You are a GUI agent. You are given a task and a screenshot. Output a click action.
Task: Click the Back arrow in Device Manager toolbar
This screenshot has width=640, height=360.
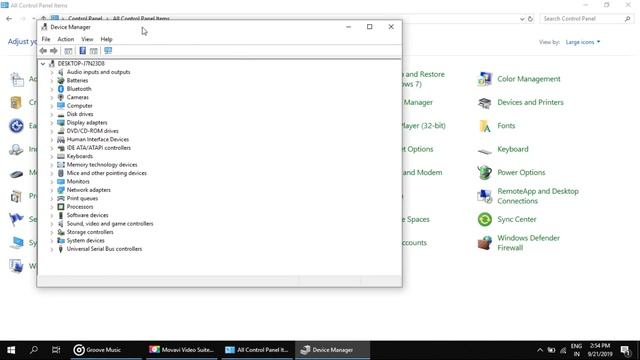point(43,51)
